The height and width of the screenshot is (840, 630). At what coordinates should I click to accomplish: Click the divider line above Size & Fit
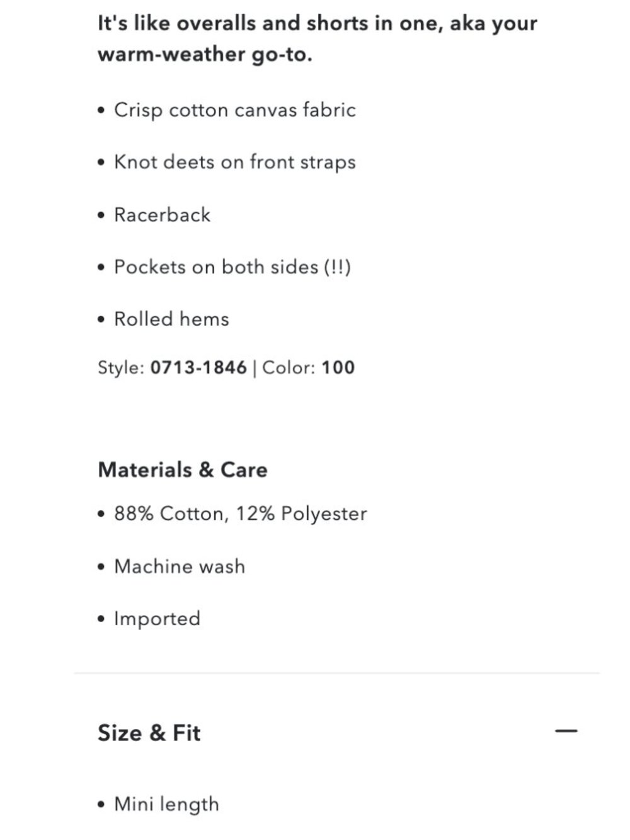[x=336, y=673]
